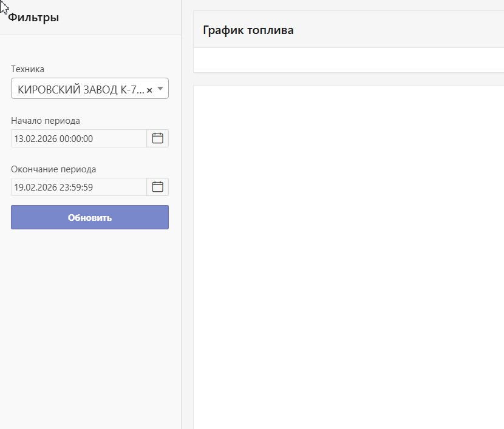
Task: Click the empty fuel chart area
Action: (x=349, y=255)
